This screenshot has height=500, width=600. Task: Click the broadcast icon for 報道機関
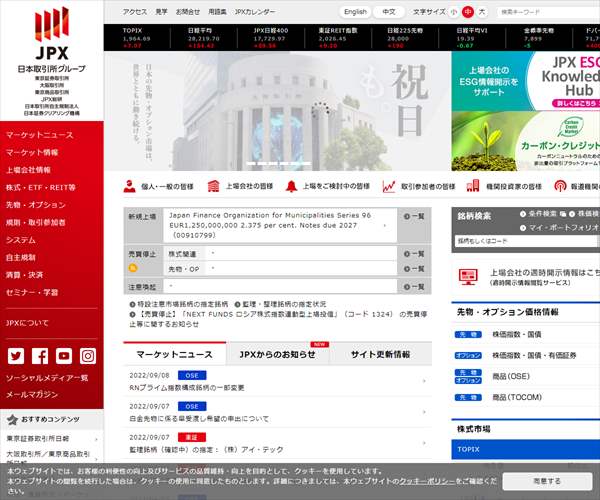tap(560, 186)
